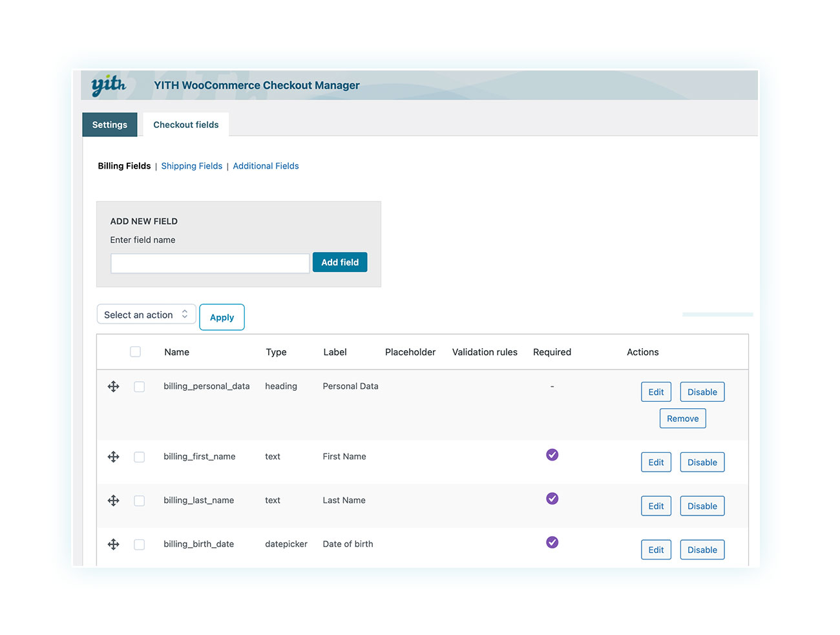Screen dimensions: 840x635
Task: Click the billing_first_name name cell
Action: 200,457
